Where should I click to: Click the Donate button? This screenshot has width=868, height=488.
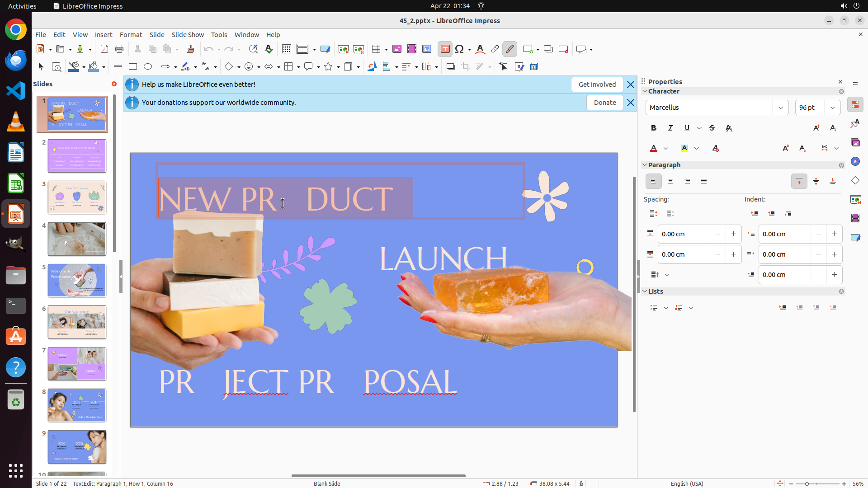(604, 103)
